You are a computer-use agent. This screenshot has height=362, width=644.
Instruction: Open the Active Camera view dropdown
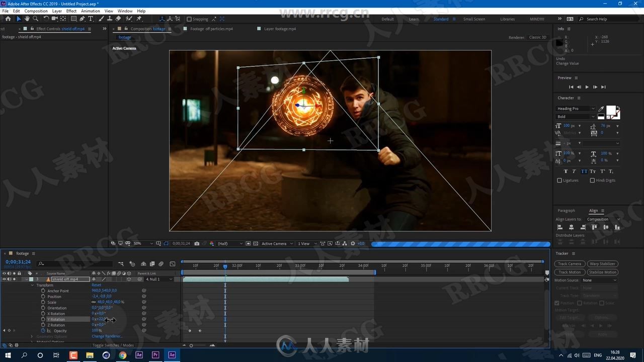click(x=277, y=243)
